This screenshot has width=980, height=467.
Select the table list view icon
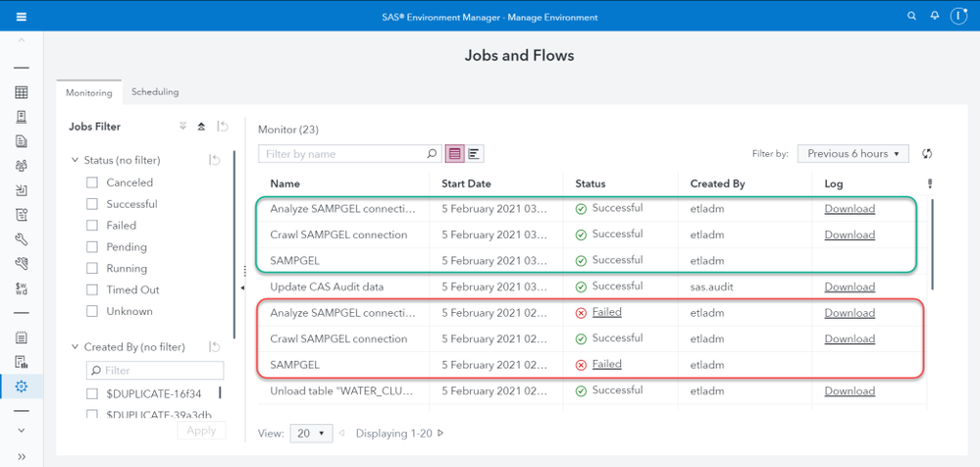pyautogui.click(x=454, y=154)
